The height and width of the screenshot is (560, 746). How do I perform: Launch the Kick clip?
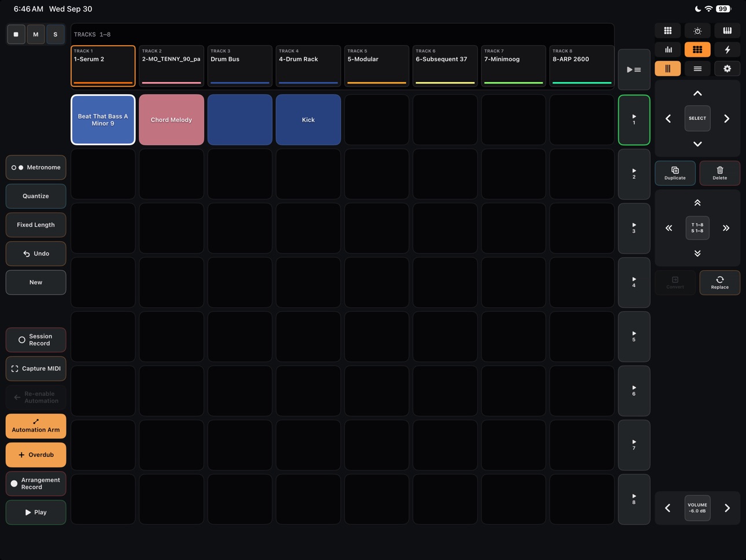308,120
